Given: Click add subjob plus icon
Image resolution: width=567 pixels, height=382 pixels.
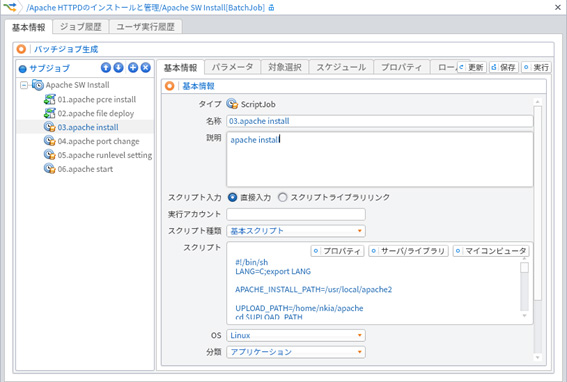Looking at the screenshot, I should pyautogui.click(x=133, y=67).
